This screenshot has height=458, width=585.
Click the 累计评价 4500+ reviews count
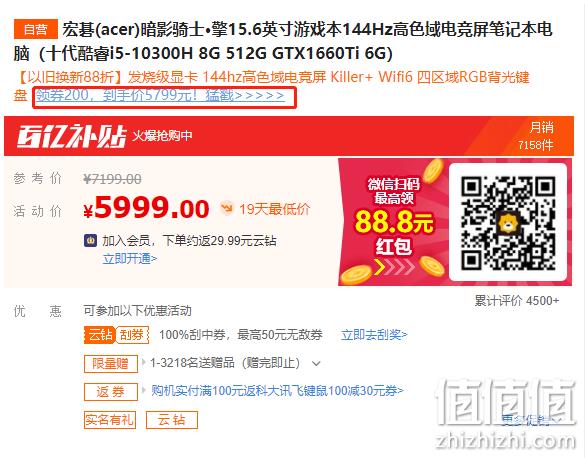tap(516, 301)
